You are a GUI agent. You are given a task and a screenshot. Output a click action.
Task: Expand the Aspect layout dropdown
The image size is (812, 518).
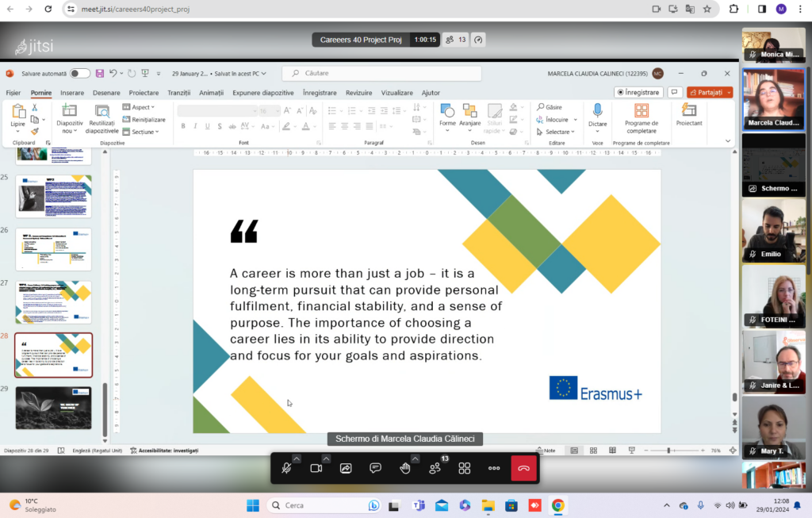click(x=139, y=107)
